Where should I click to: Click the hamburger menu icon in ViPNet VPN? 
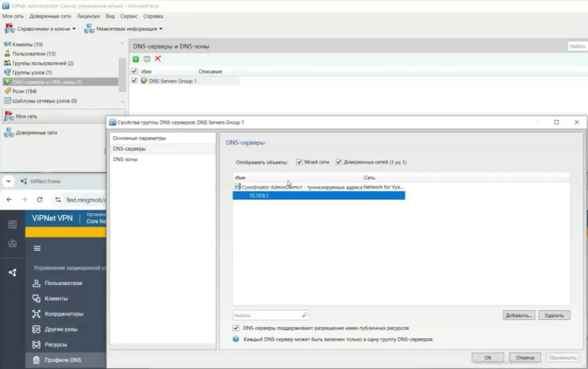(x=37, y=248)
